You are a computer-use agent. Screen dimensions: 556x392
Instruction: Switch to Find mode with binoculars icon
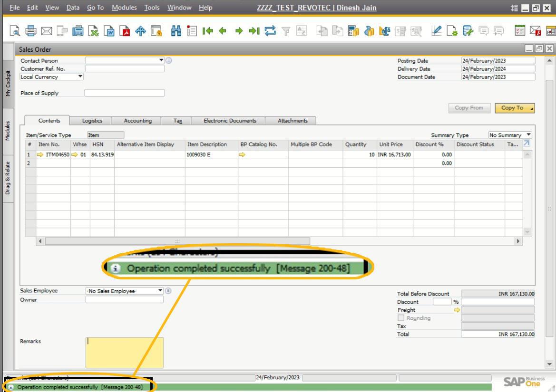176,31
